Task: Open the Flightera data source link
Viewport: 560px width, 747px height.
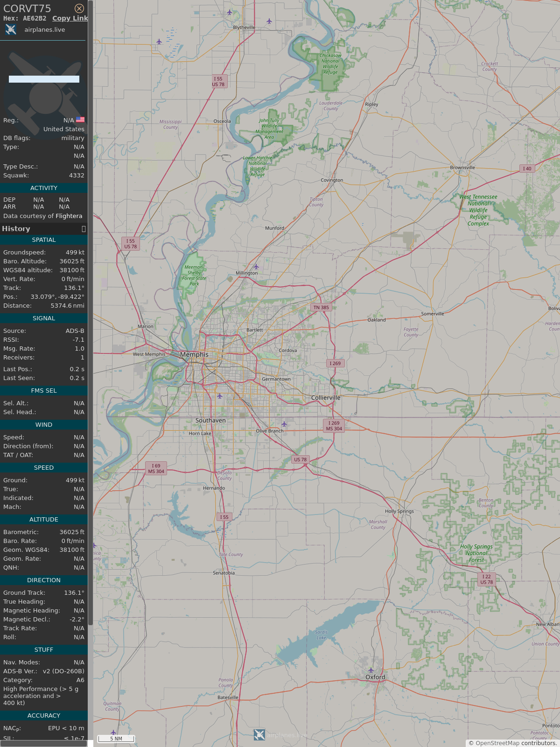Action: pyautogui.click(x=69, y=216)
